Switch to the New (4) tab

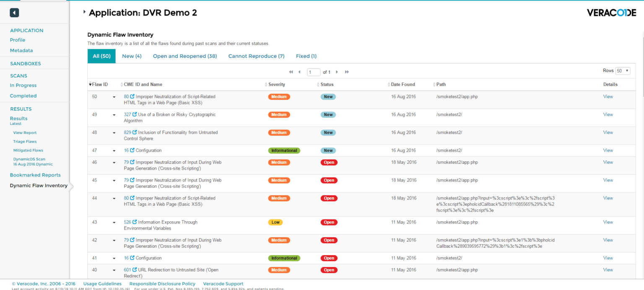[x=132, y=56]
